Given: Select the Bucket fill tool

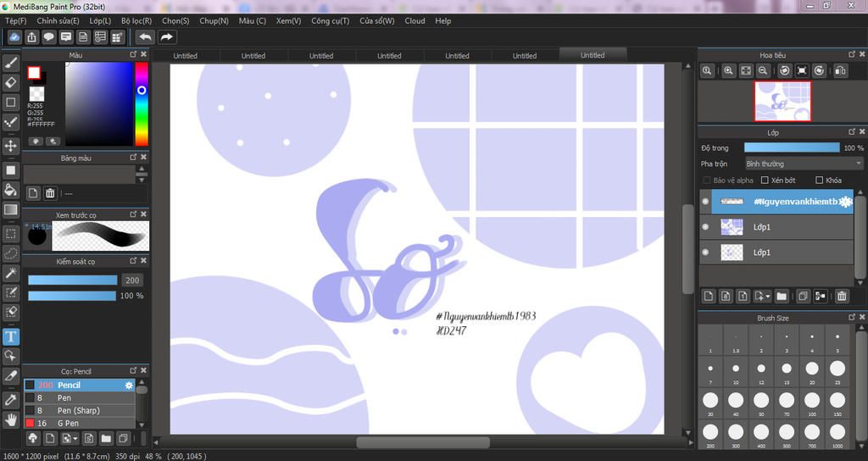Looking at the screenshot, I should [10, 190].
